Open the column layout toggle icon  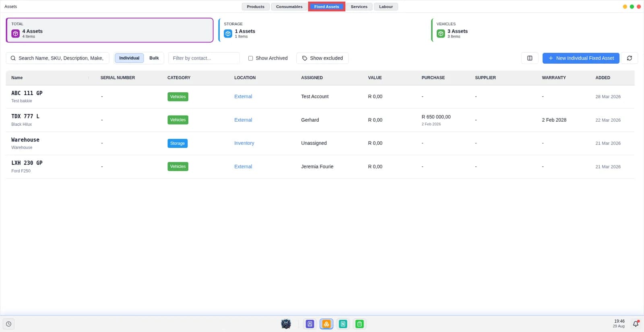pyautogui.click(x=530, y=58)
